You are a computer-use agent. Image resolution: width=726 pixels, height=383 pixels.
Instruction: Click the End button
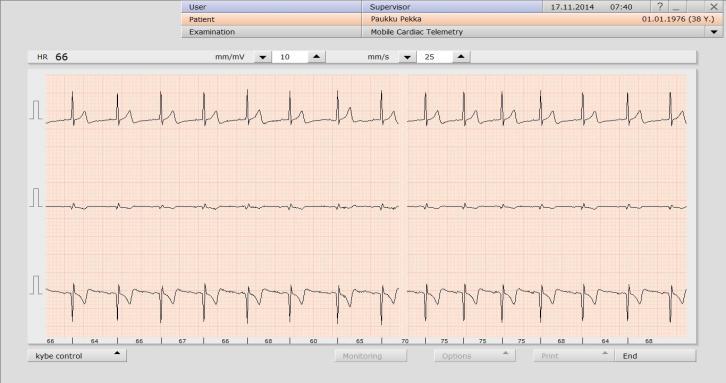click(655, 356)
